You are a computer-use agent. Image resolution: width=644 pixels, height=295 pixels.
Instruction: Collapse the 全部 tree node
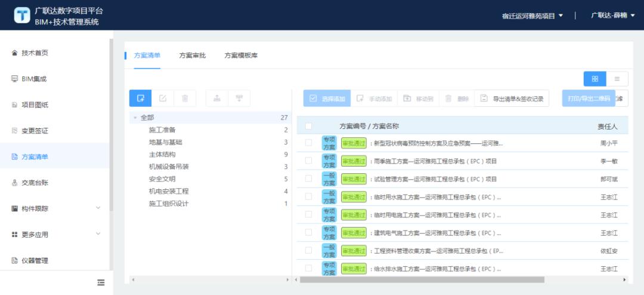(x=135, y=118)
